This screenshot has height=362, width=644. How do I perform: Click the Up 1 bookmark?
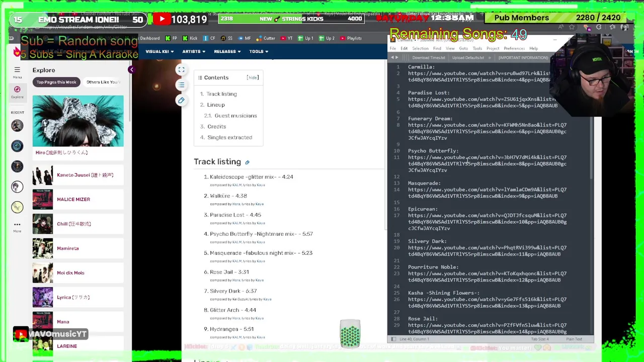(x=305, y=38)
